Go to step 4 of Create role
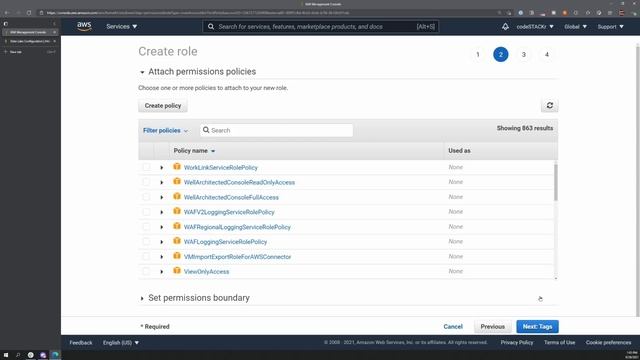Screen dimensions: 640x360 coord(547,54)
